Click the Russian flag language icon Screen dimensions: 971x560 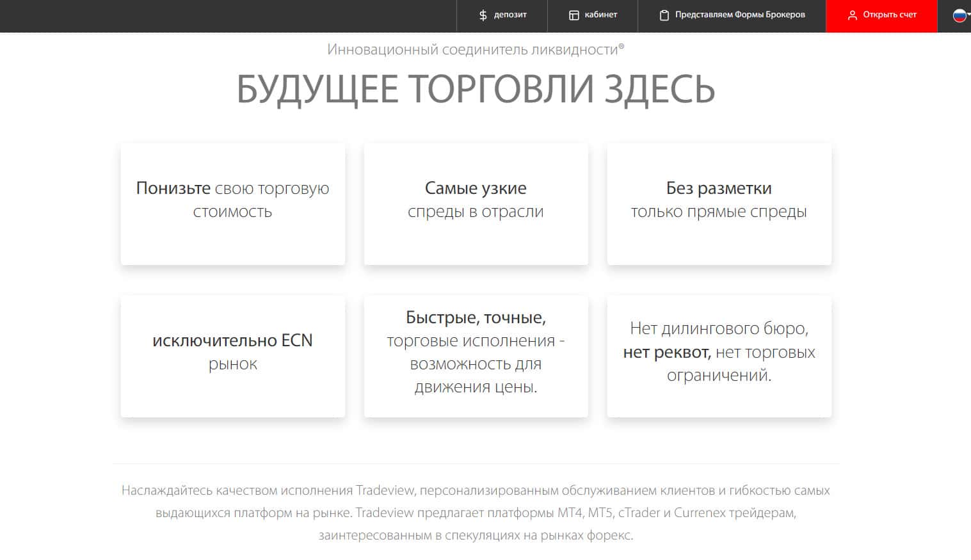click(x=959, y=15)
